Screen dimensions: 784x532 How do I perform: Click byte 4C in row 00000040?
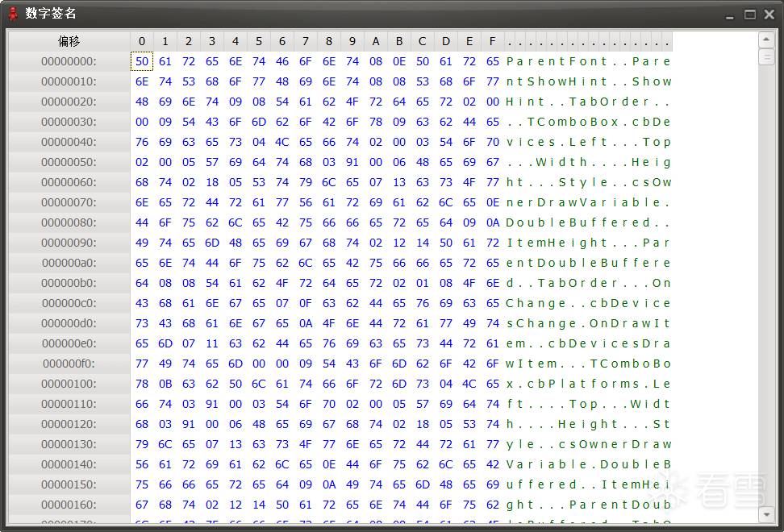point(282,142)
